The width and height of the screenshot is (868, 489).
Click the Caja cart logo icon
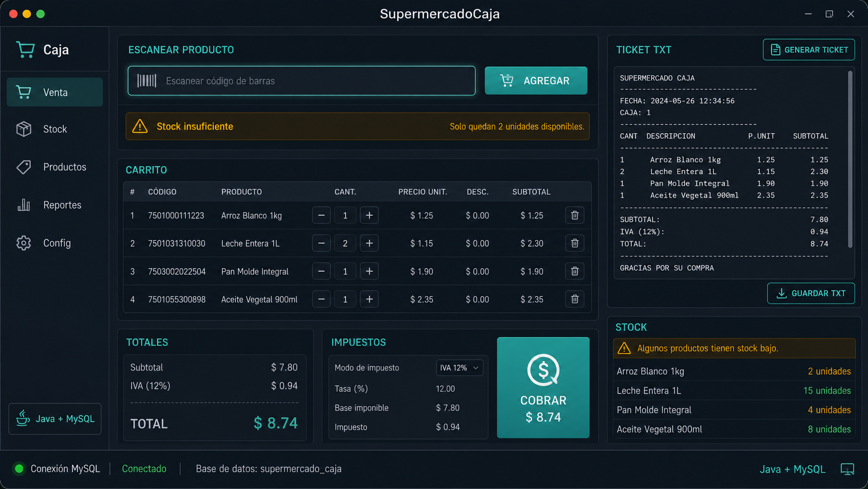25,50
